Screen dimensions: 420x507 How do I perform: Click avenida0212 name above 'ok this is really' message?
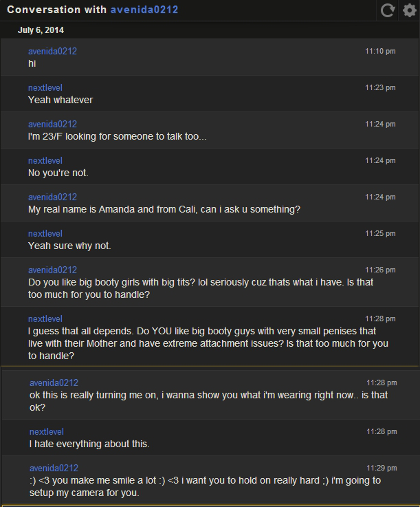point(54,383)
